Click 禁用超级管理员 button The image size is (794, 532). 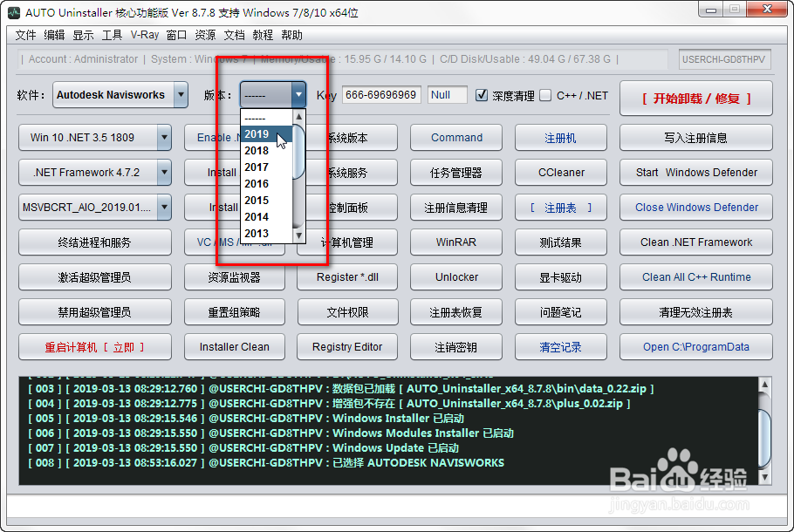95,312
